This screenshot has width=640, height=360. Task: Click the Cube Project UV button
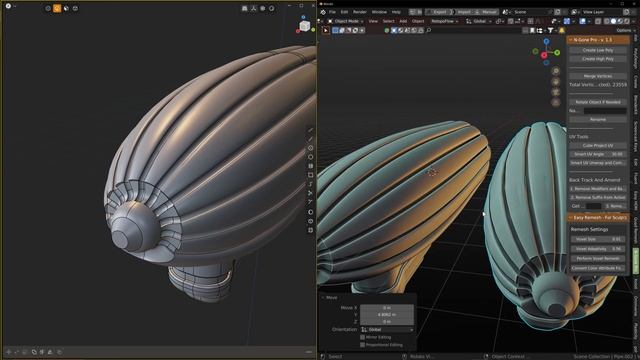[x=598, y=146]
